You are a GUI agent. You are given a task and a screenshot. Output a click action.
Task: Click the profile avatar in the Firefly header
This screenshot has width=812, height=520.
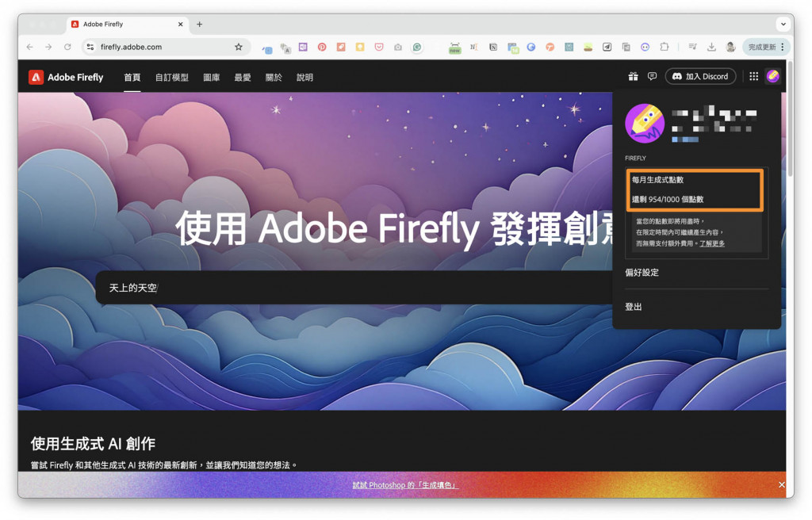pos(772,77)
